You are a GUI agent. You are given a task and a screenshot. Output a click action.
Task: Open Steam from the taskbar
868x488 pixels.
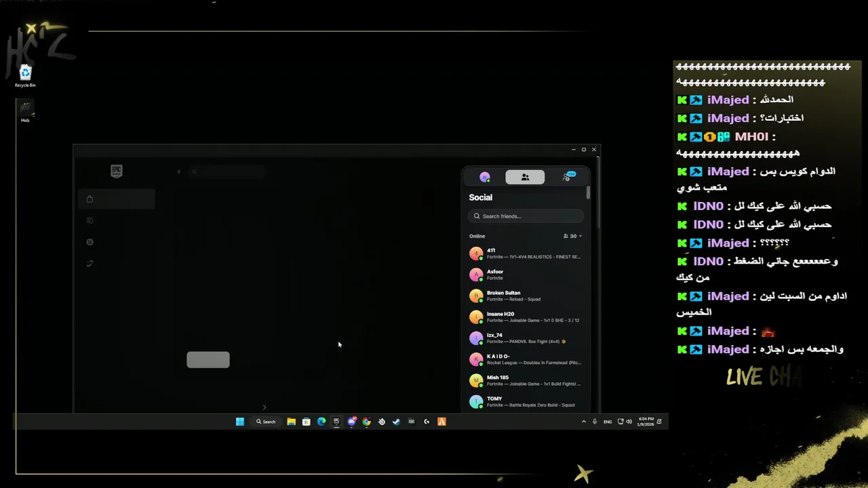click(396, 422)
